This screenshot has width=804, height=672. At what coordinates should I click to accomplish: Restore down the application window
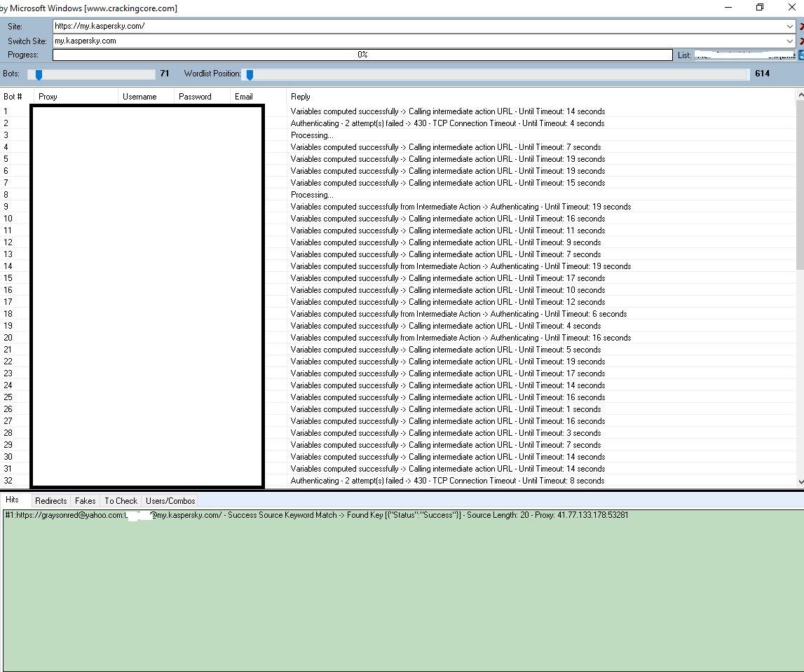click(760, 8)
